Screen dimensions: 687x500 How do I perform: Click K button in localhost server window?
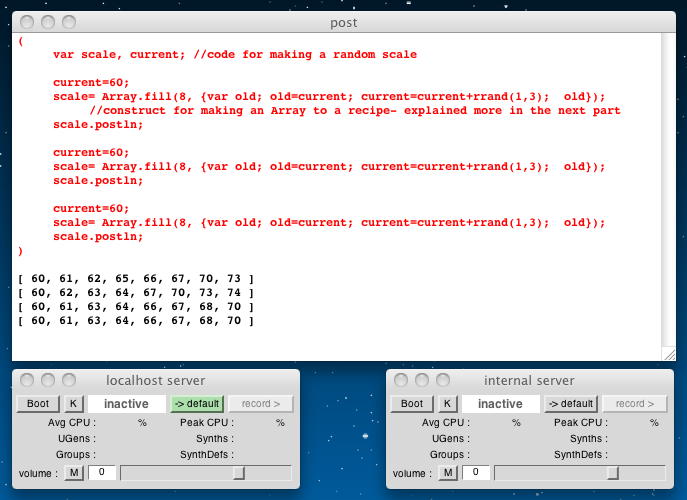[x=74, y=404]
